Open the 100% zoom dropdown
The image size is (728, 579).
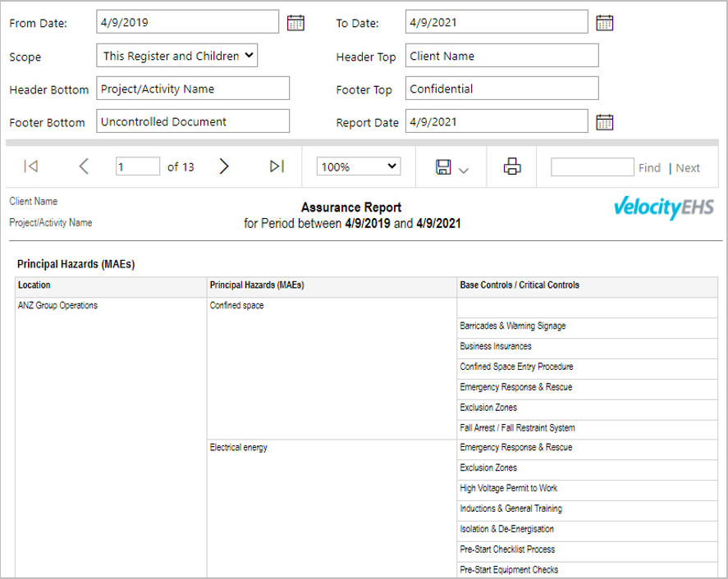pos(359,166)
